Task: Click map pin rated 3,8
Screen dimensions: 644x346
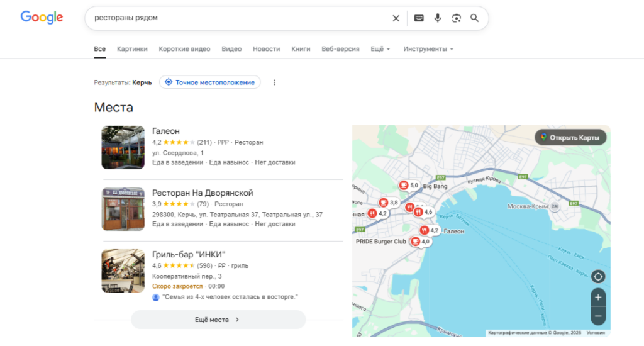Action: [x=388, y=202]
